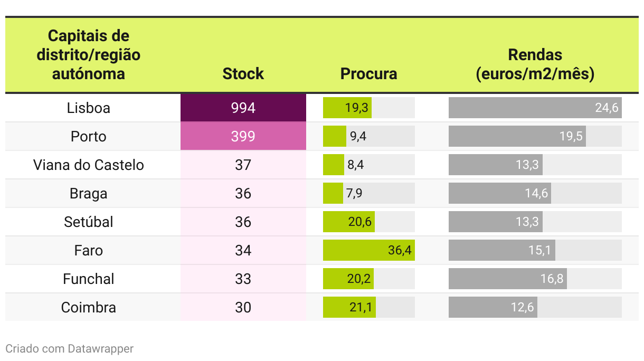This screenshot has width=644, height=361.
Task: Click the Procura column header
Action: click(x=368, y=74)
